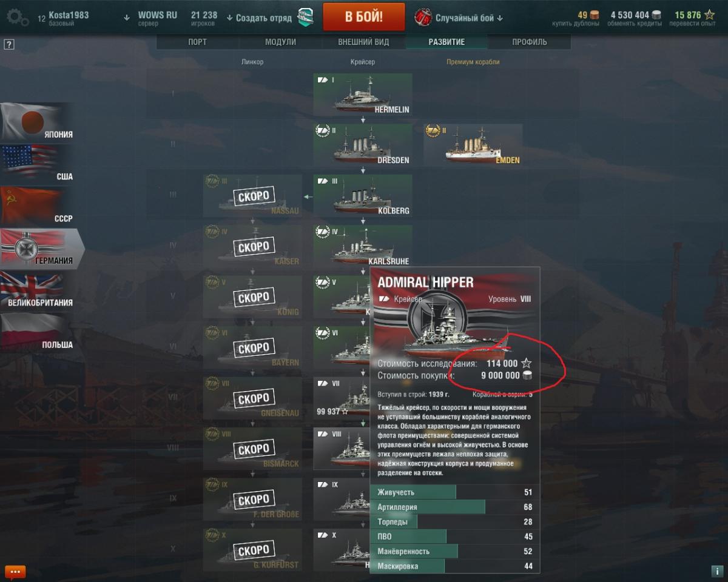The image size is (728, 582).
Task: Click the info icon in bottom corner
Action: [x=715, y=571]
